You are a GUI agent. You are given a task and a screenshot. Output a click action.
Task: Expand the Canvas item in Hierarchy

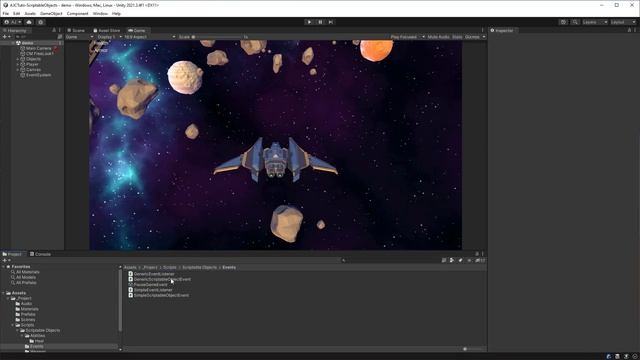(18, 69)
